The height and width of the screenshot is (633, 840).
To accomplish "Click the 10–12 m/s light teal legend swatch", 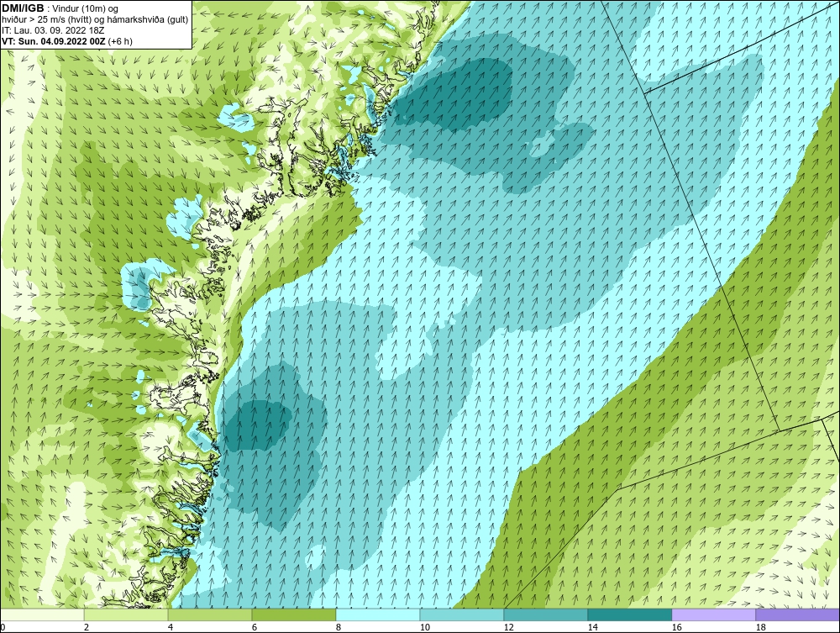I will [462, 615].
